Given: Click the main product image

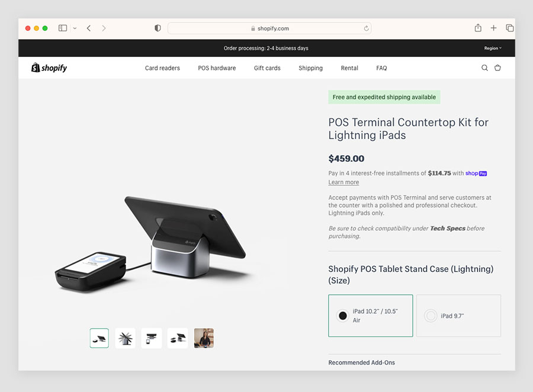Looking at the screenshot, I should (x=150, y=243).
